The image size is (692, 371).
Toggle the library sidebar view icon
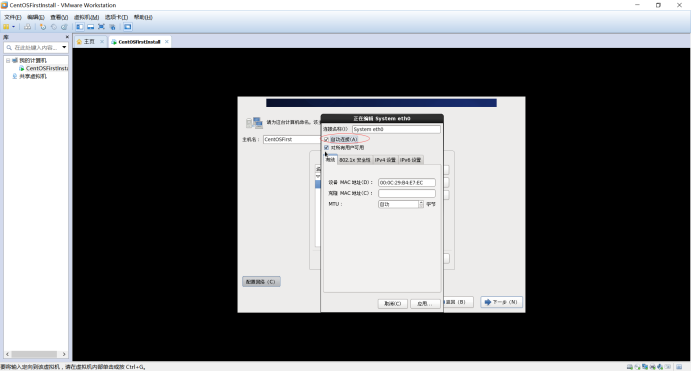[79, 27]
